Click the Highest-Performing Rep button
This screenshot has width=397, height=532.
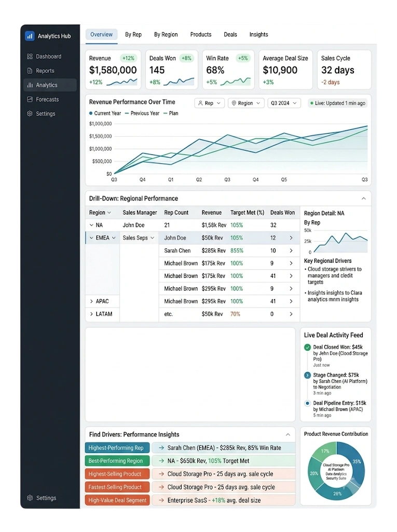click(117, 448)
